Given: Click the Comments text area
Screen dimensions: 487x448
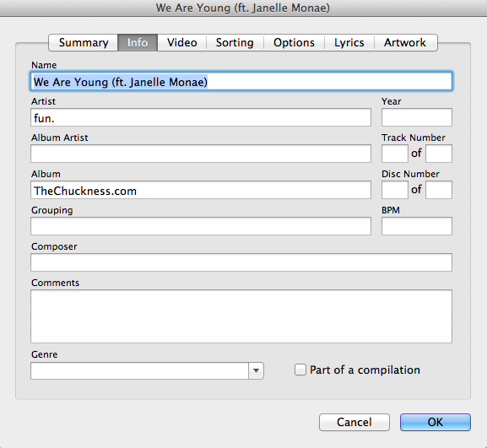Looking at the screenshot, I should tap(241, 316).
